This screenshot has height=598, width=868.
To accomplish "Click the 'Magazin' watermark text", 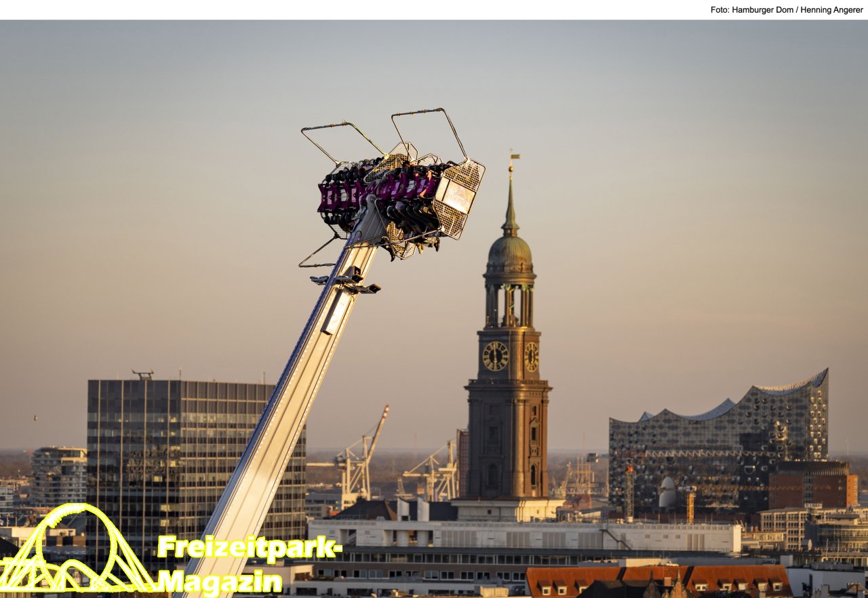I will 220,582.
